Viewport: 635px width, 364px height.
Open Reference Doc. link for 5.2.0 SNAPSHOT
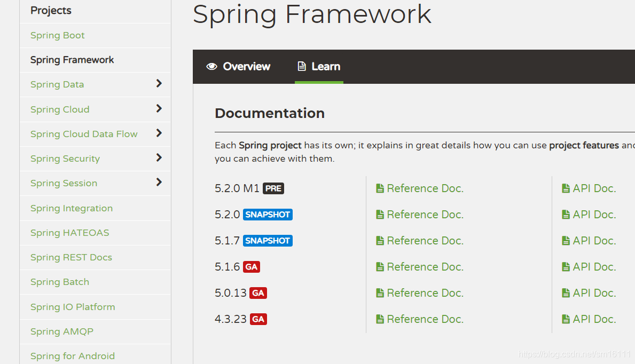(x=425, y=215)
